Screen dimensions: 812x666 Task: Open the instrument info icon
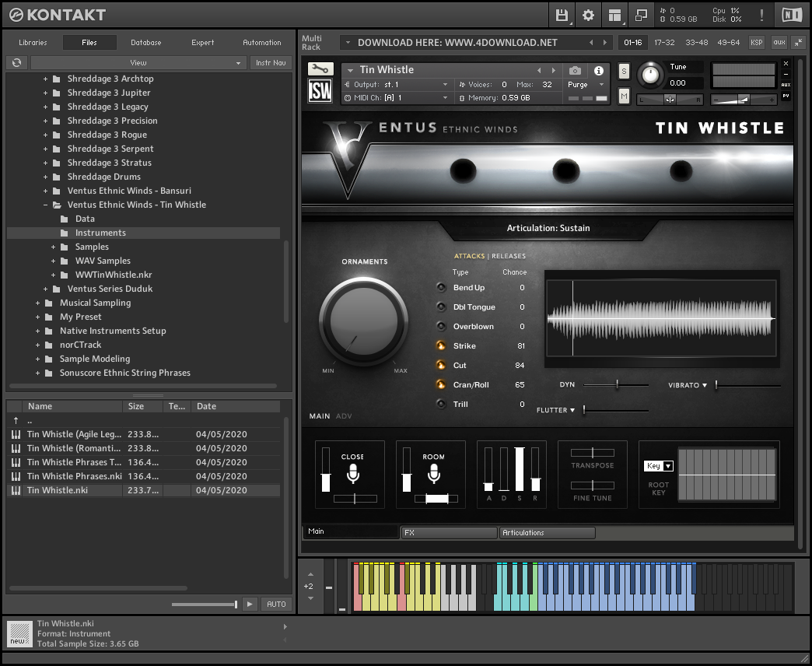pos(599,70)
